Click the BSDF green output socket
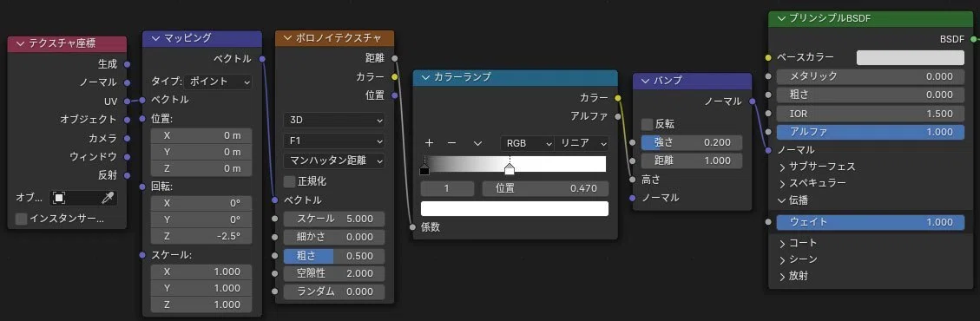980x321 pixels. 975,39
